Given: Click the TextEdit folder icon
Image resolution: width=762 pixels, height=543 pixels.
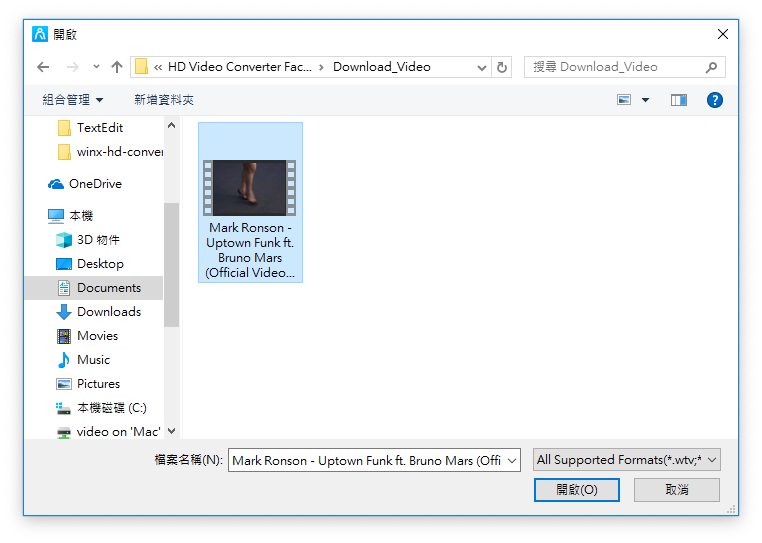Looking at the screenshot, I should tap(64, 128).
